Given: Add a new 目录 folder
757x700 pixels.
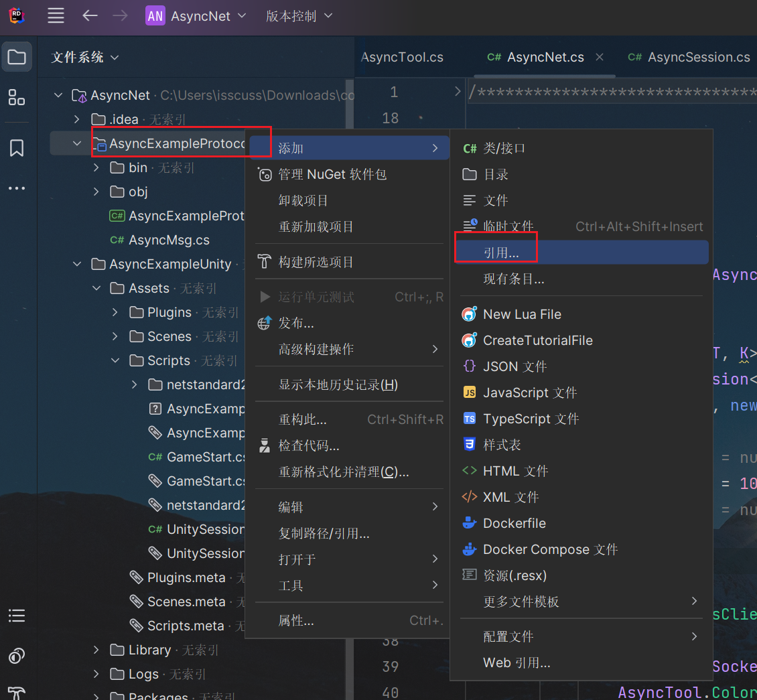Looking at the screenshot, I should [x=581, y=174].
